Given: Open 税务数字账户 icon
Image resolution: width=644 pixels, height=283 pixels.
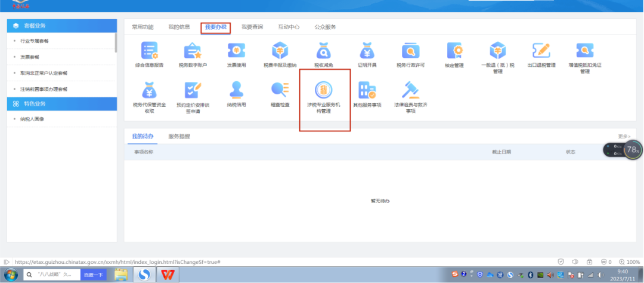Looking at the screenshot, I should [192, 51].
